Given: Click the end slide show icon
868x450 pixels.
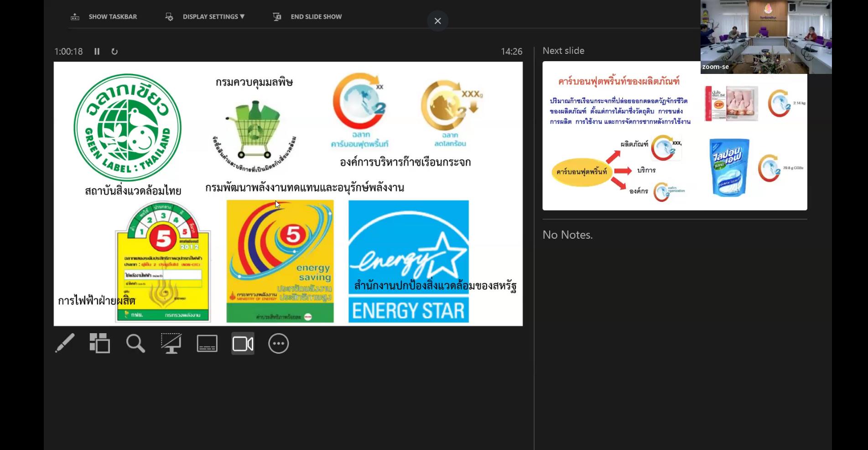Looking at the screenshot, I should coord(277,17).
